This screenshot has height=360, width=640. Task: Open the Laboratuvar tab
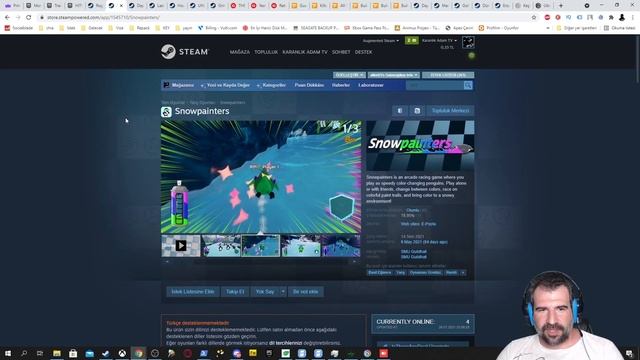pyautogui.click(x=371, y=85)
